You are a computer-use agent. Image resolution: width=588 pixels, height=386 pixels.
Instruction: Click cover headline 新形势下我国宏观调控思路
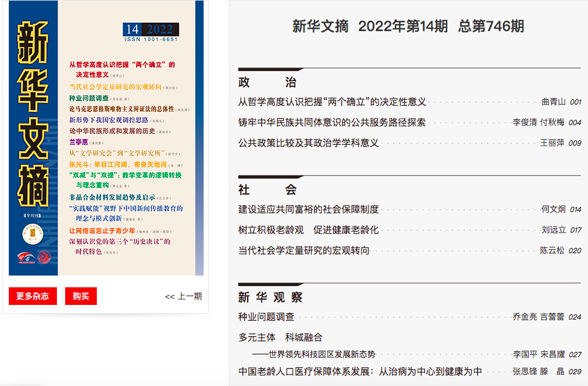[109, 120]
